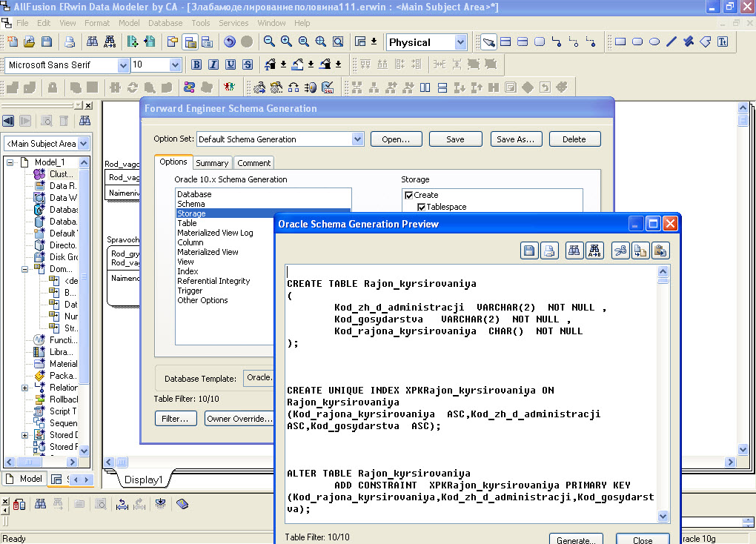This screenshot has width=756, height=544.
Task: Collapse the Model_1 tree node
Action: (x=10, y=162)
